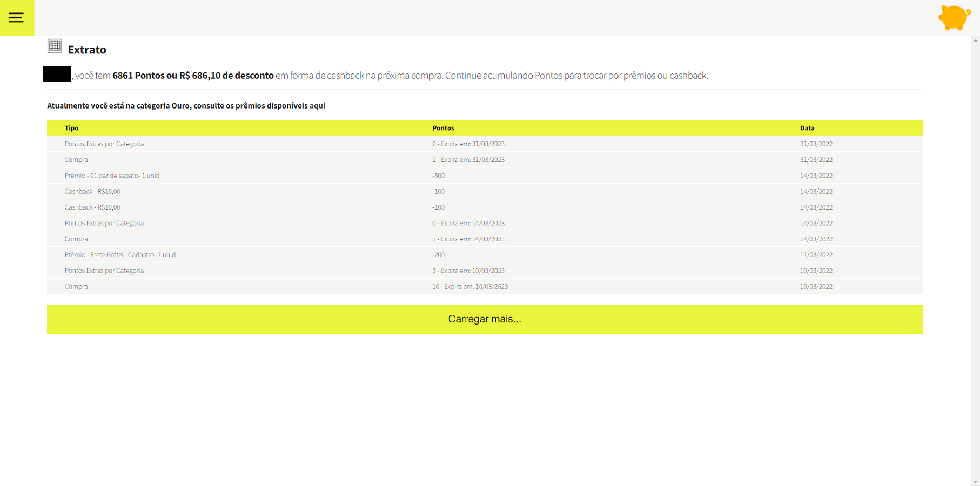Click '0 - Expira em: 31/03/2023' cell
Viewport: 980px width, 486px height.
pos(468,144)
